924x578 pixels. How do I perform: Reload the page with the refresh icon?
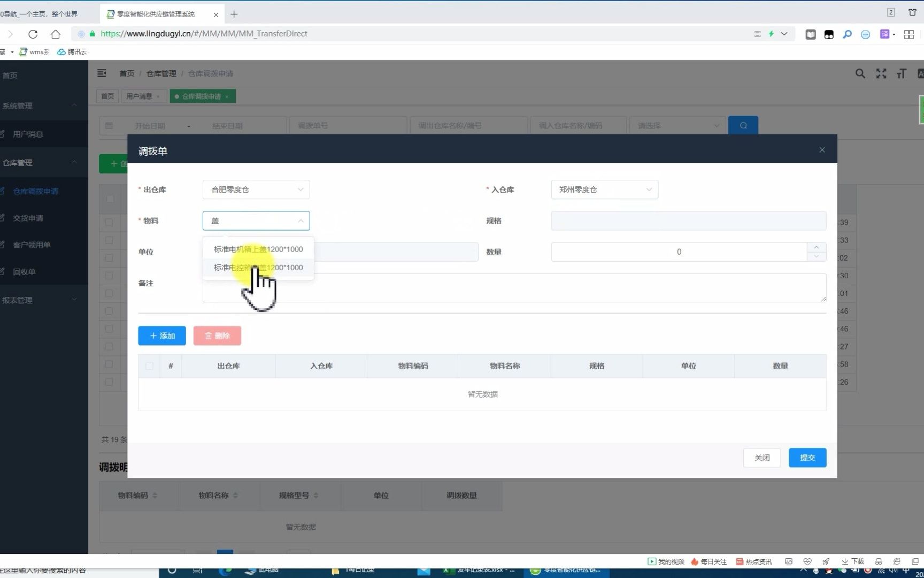pyautogui.click(x=33, y=34)
